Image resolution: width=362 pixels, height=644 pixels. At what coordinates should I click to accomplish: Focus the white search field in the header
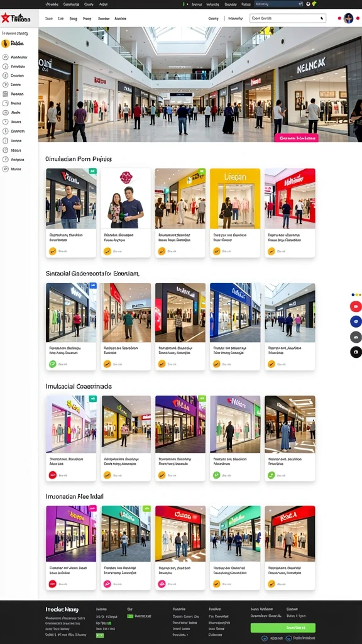click(288, 18)
